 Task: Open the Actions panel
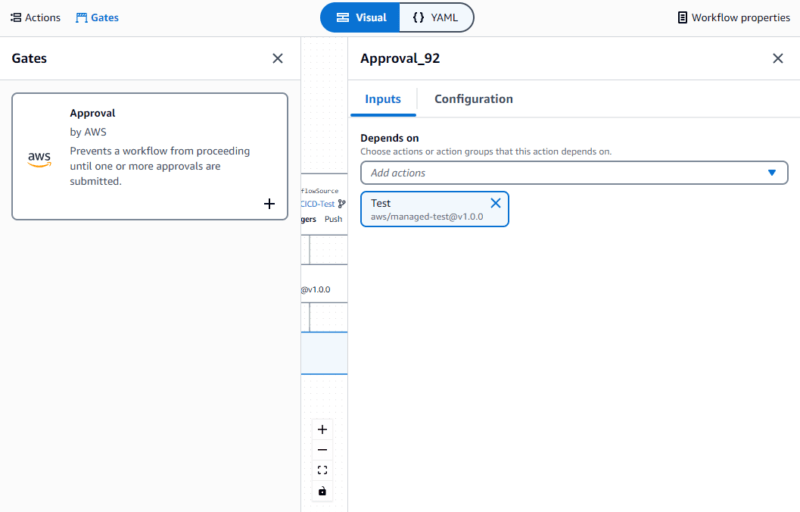[x=35, y=18]
